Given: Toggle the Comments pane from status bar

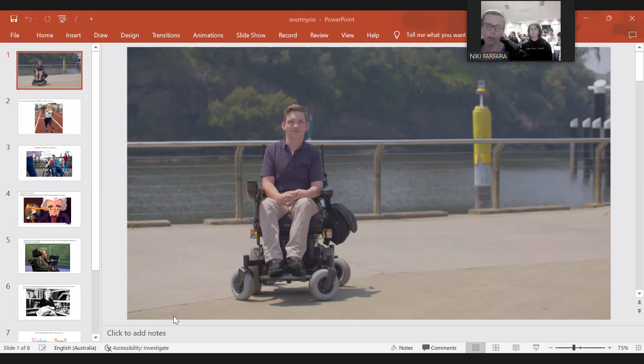Looking at the screenshot, I should coord(439,348).
